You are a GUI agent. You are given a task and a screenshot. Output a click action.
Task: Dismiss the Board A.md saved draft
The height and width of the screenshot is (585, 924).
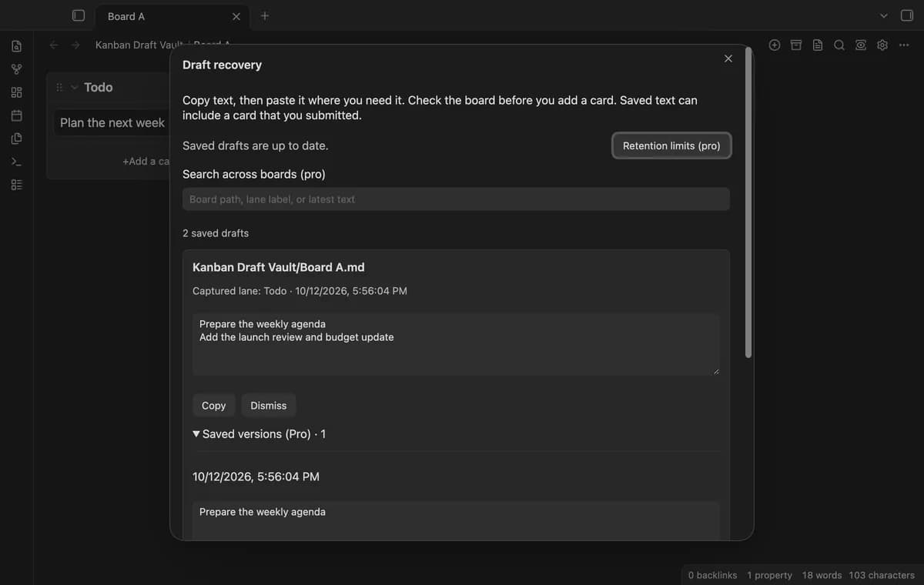269,406
